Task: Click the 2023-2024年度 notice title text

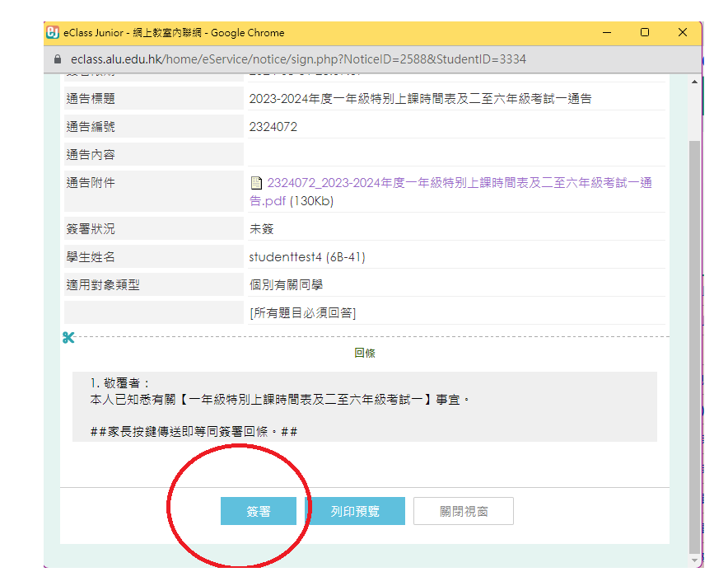Action: point(420,99)
